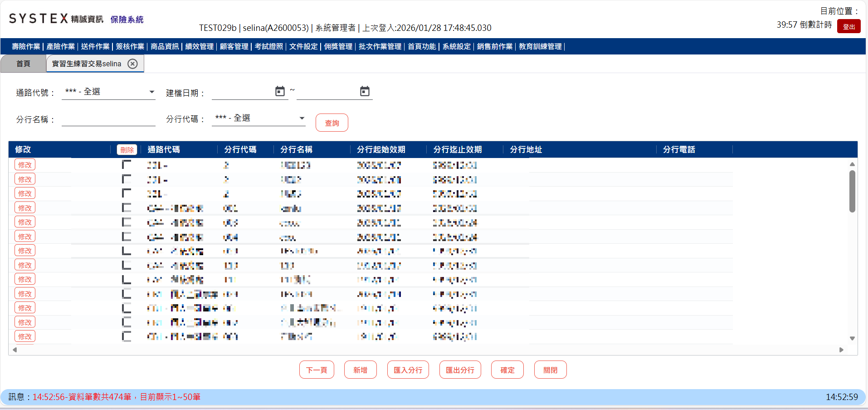The image size is (868, 410).
Task: Click the SYSTEX 精誠資訊 logo
Action: (x=56, y=19)
